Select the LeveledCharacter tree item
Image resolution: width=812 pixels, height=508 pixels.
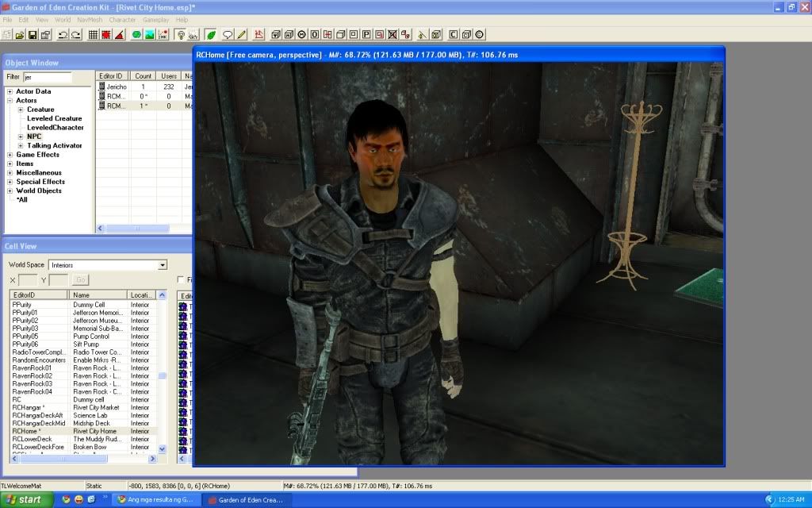click(55, 128)
